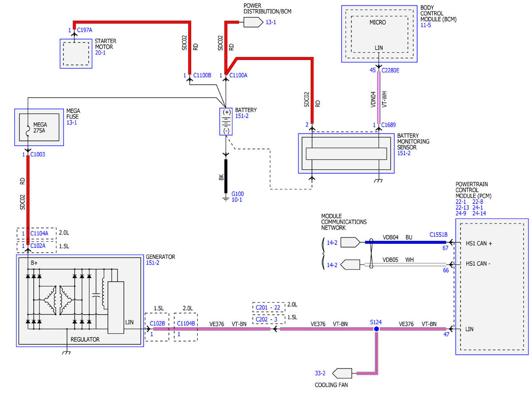
Task: Click the C102B connector label by generator
Action: click(x=157, y=324)
